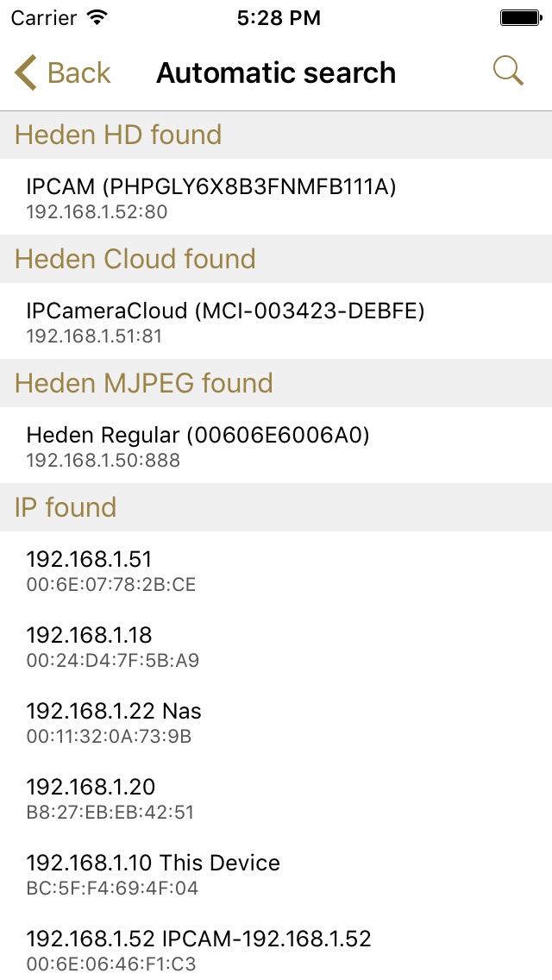Tap the Automatic search title
Screen dimensions: 552x980
[276, 73]
